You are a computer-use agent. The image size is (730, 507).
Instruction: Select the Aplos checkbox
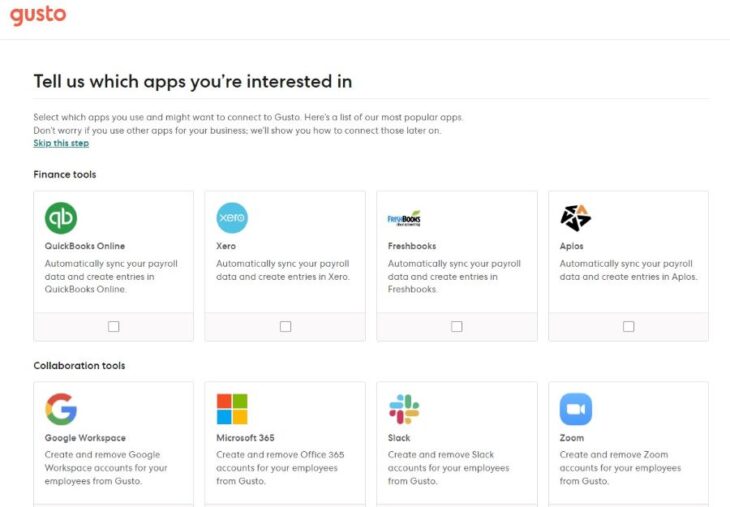click(x=628, y=326)
